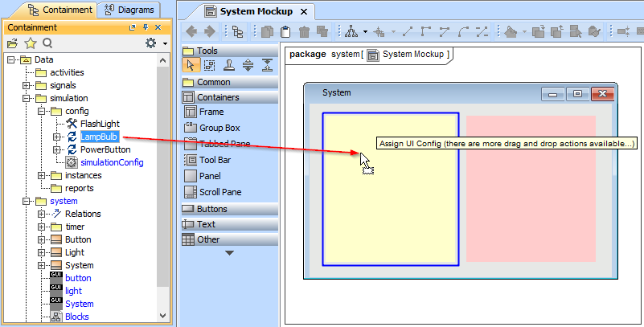Select the Blocks diagram item

pos(77,317)
